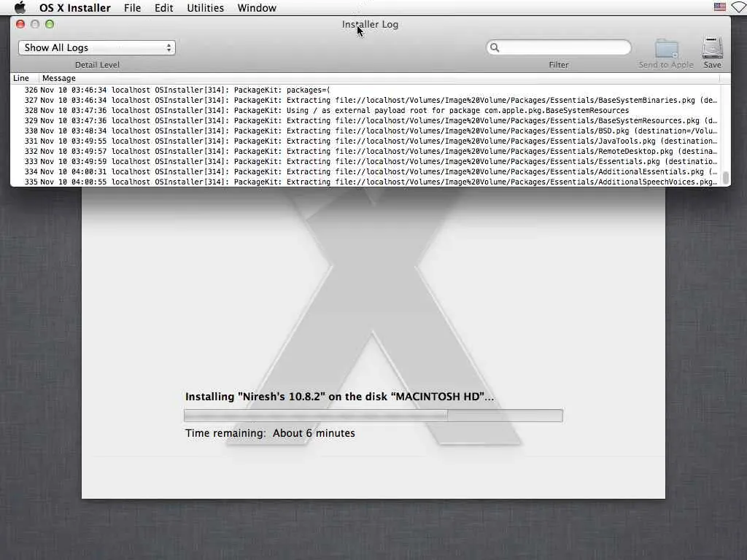This screenshot has height=560, width=747.
Task: Click the Save disk icon
Action: (x=712, y=47)
